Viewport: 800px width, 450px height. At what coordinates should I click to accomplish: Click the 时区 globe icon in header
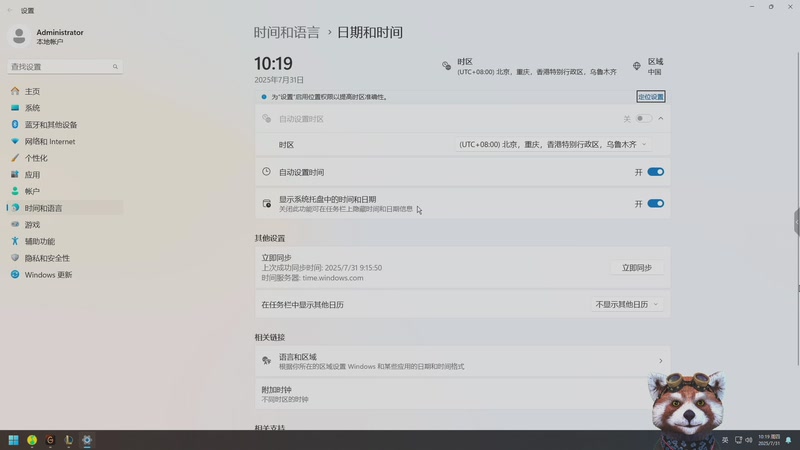coord(446,66)
